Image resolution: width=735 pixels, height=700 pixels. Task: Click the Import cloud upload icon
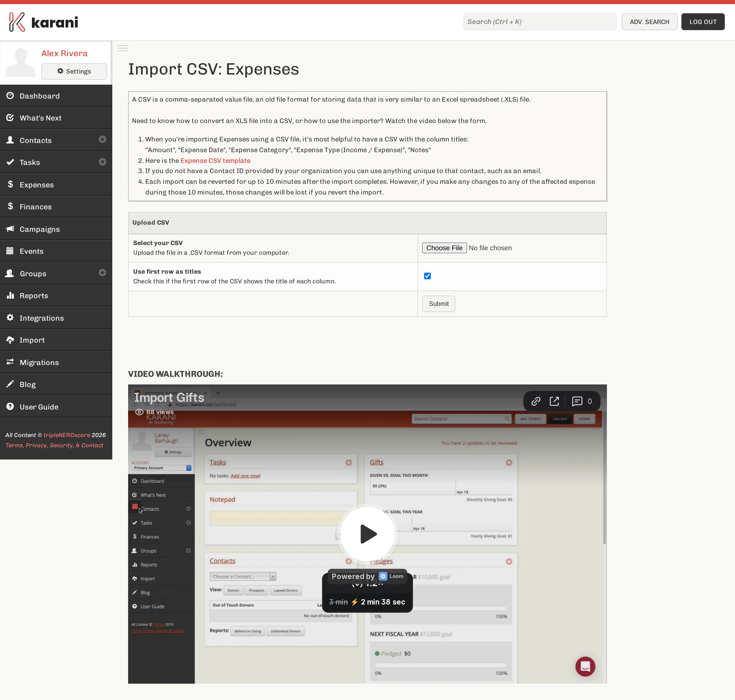[10, 340]
